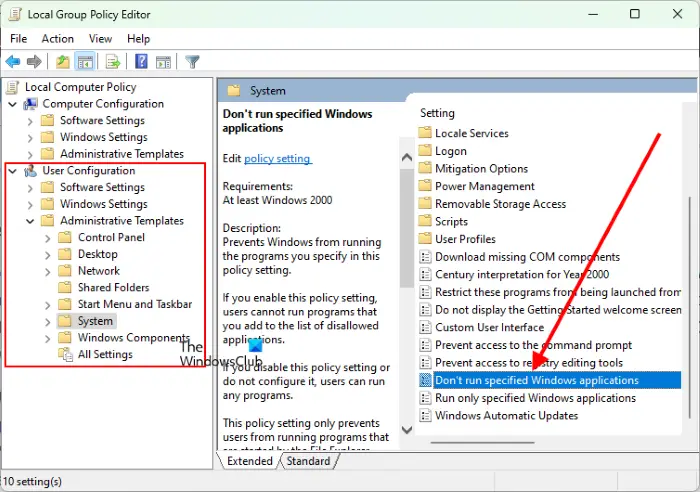Screen dimensions: 700x492
Task: Open the Help question mark icon
Action: [141, 61]
